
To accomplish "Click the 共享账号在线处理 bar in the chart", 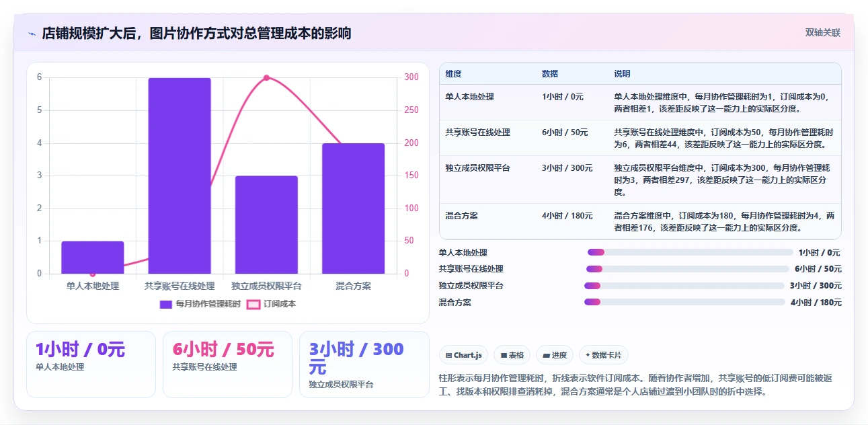I will point(180,176).
